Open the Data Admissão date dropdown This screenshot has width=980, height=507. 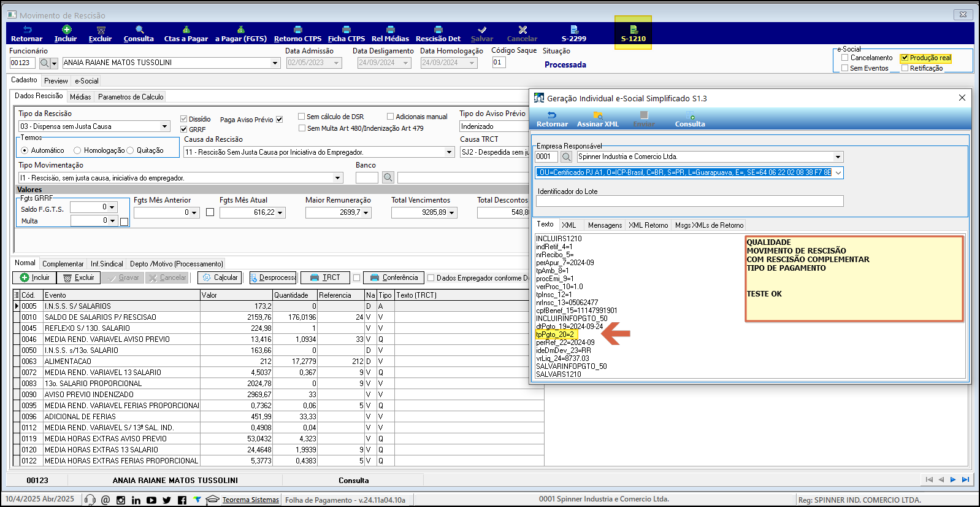point(336,63)
